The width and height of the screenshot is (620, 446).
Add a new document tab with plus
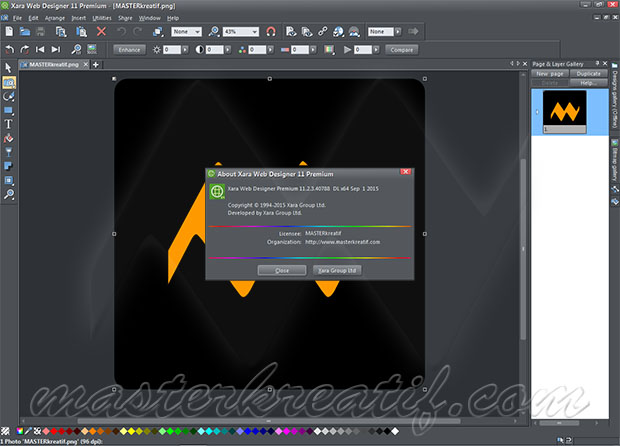(x=96, y=64)
